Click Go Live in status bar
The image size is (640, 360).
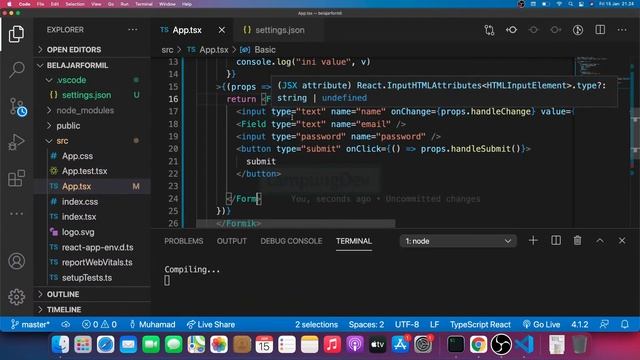[x=541, y=324]
